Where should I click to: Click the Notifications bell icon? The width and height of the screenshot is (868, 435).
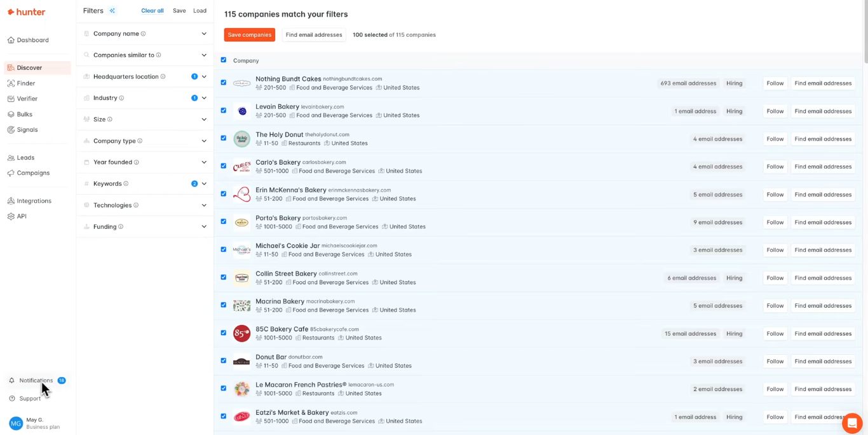coord(11,380)
